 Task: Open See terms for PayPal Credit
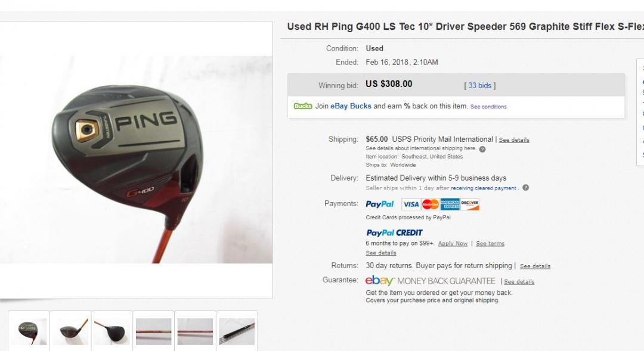point(490,244)
